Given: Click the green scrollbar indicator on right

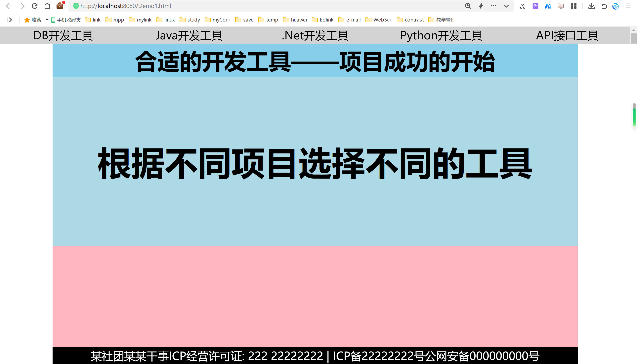Looking at the screenshot, I should pyautogui.click(x=634, y=116).
